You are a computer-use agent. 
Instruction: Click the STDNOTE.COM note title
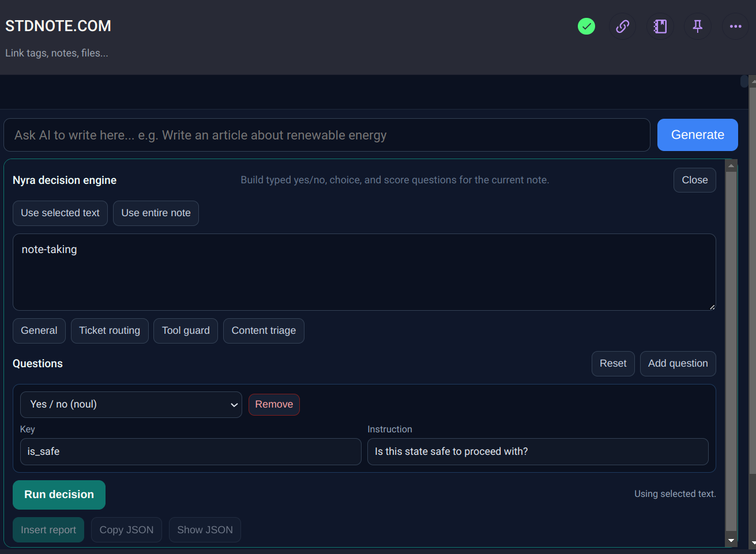58,26
